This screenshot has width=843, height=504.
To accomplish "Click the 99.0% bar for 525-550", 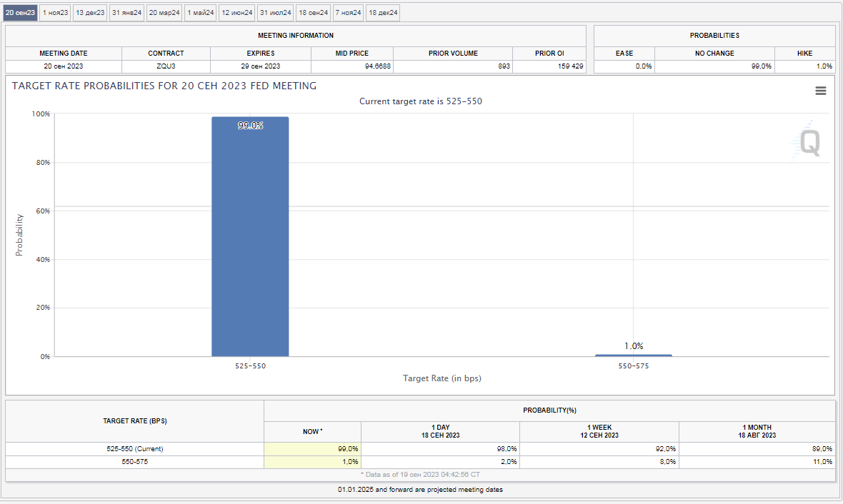I will (x=250, y=236).
